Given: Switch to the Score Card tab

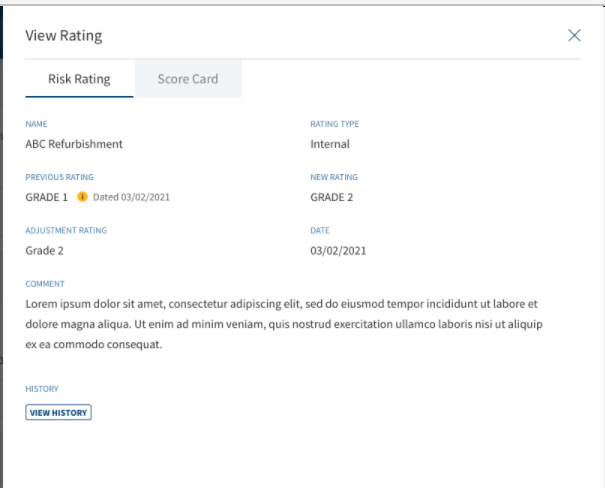Looking at the screenshot, I should [188, 79].
